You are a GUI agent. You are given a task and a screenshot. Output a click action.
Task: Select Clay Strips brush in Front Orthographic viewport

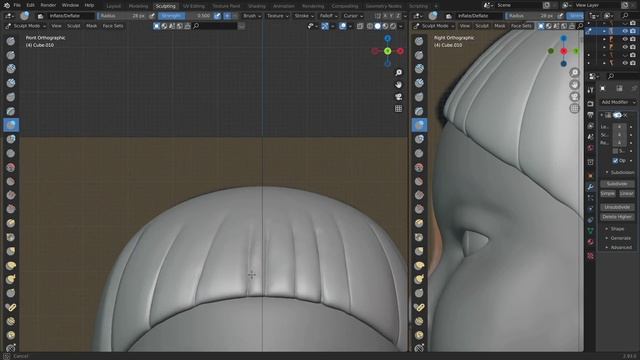[11, 82]
